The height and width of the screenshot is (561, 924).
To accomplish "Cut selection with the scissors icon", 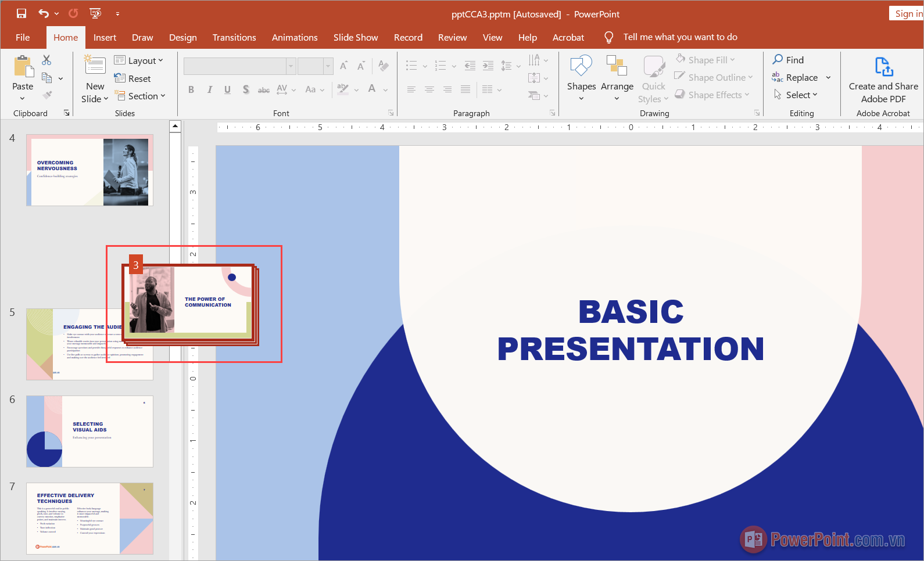I will click(x=46, y=60).
